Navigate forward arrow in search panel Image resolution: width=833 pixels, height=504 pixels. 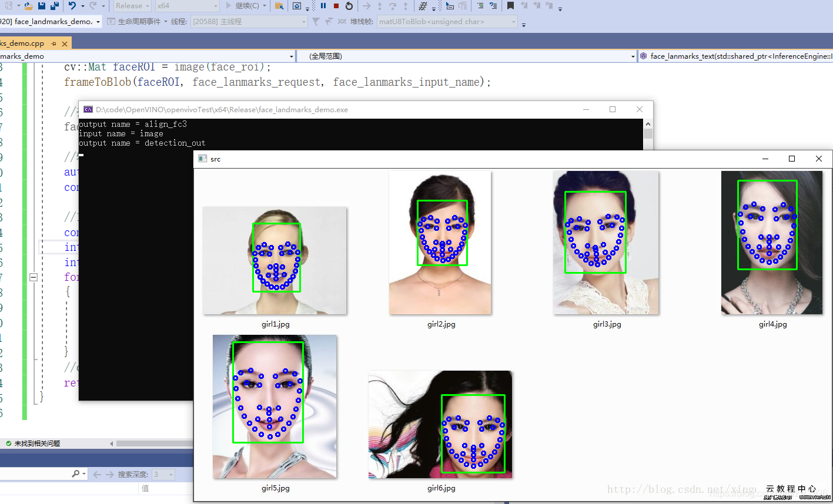(x=110, y=474)
